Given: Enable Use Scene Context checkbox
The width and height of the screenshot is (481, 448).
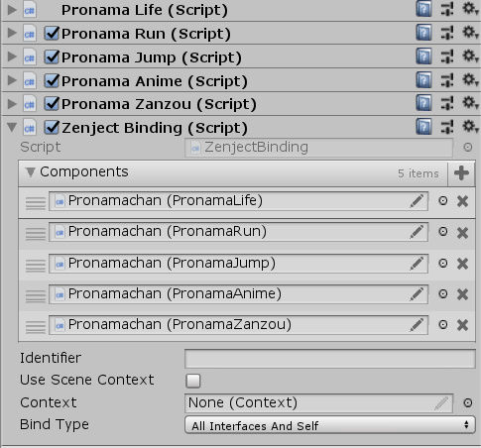Looking at the screenshot, I should tap(193, 381).
